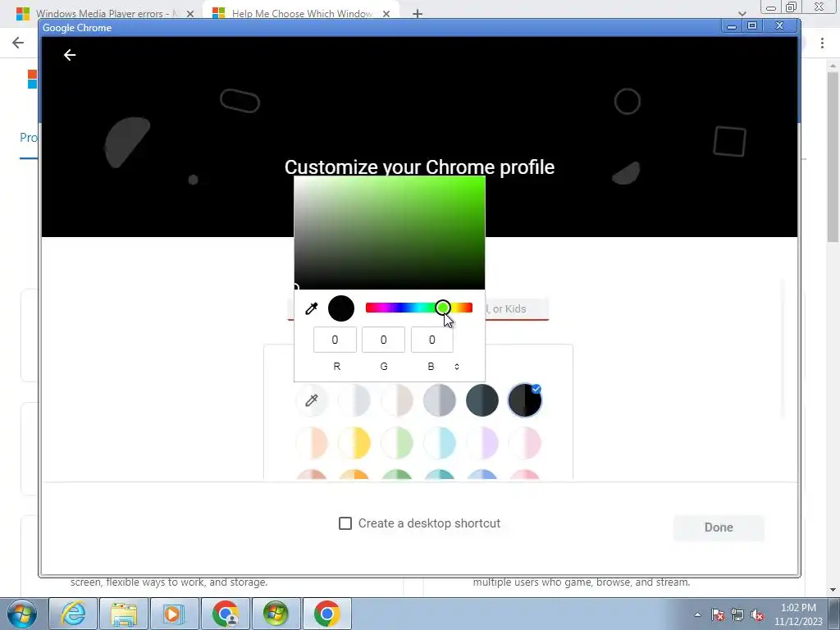Click inside the green saturation gradient area
Viewport: 840px width, 630px height.
[x=390, y=232]
